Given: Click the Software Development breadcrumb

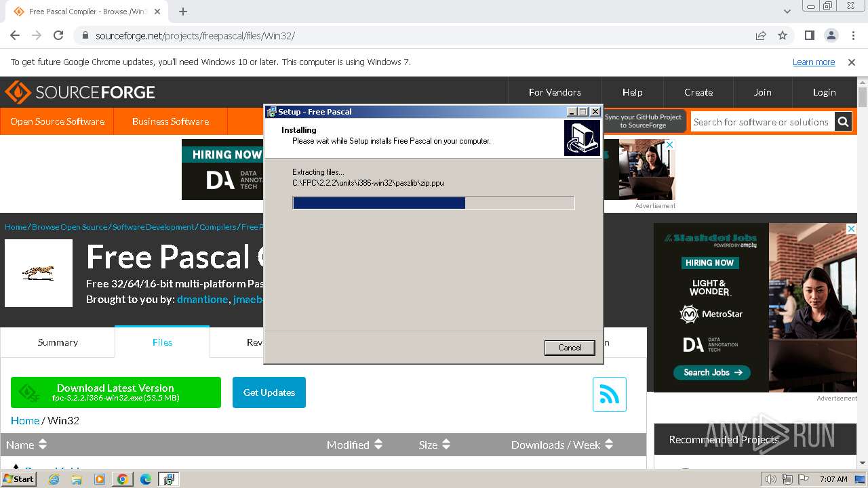Looking at the screenshot, I should [153, 227].
